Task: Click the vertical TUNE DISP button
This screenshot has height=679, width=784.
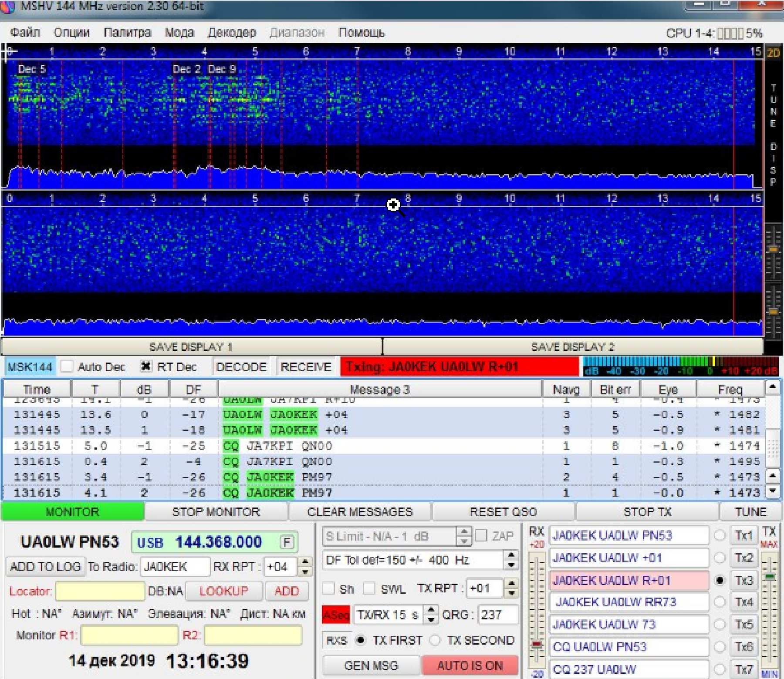Action: click(774, 135)
